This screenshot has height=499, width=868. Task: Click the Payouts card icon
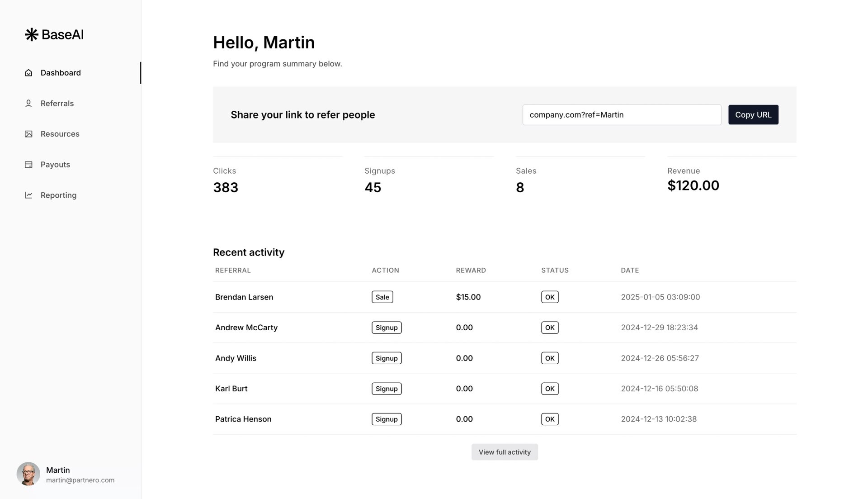click(28, 165)
